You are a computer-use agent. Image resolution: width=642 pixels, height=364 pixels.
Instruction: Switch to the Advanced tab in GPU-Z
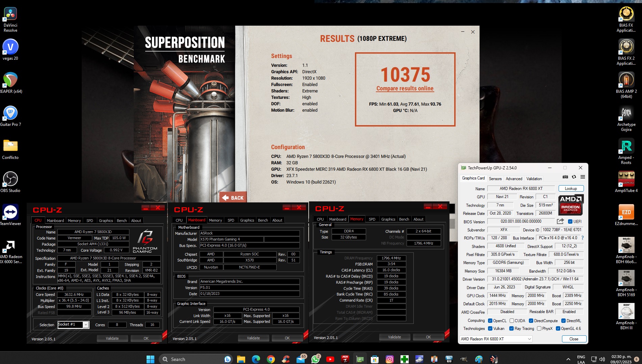(514, 179)
